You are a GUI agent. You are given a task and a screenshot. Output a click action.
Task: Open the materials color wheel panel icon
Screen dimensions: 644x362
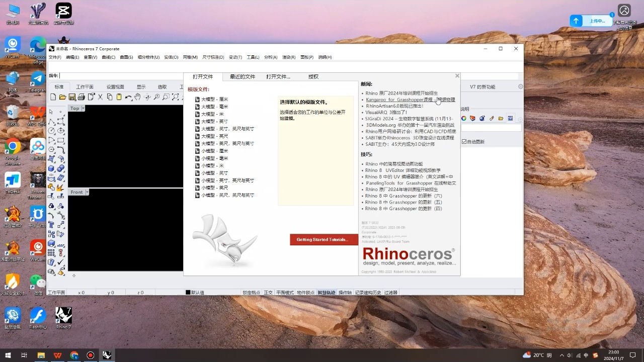pos(464,118)
